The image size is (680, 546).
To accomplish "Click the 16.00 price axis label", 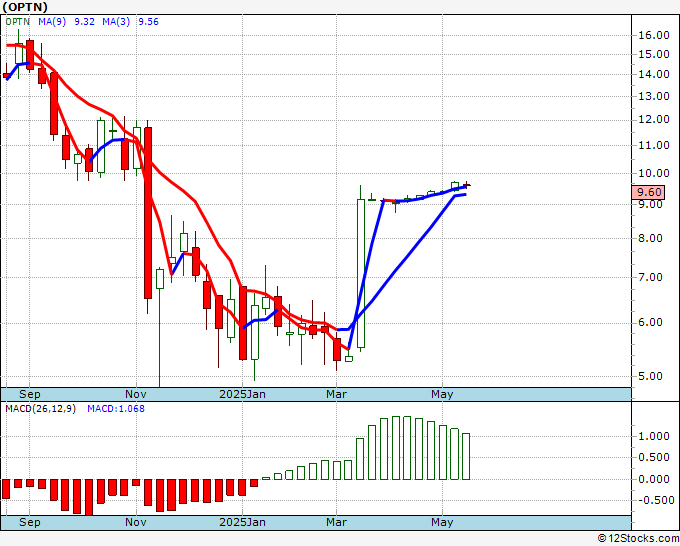I will (x=654, y=36).
